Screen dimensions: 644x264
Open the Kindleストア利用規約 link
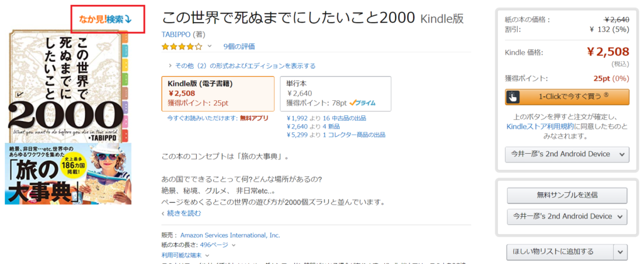click(541, 126)
